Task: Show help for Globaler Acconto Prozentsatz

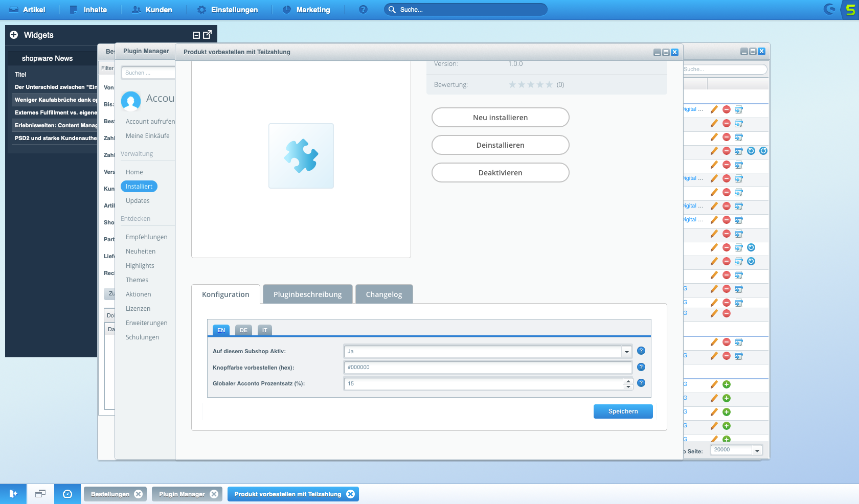Action: coord(641,383)
